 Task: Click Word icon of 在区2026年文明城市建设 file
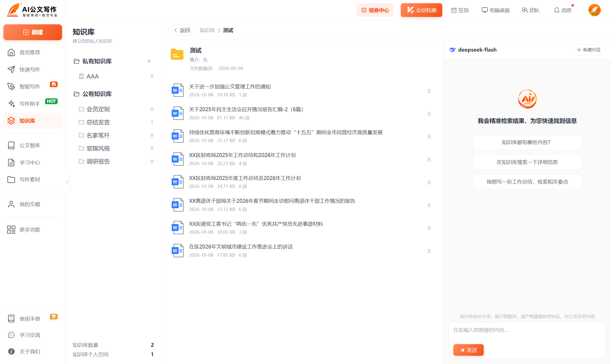click(x=177, y=250)
